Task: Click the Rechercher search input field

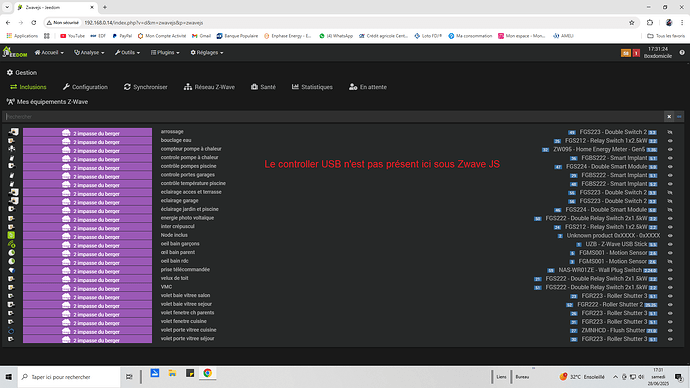Action: (333, 117)
